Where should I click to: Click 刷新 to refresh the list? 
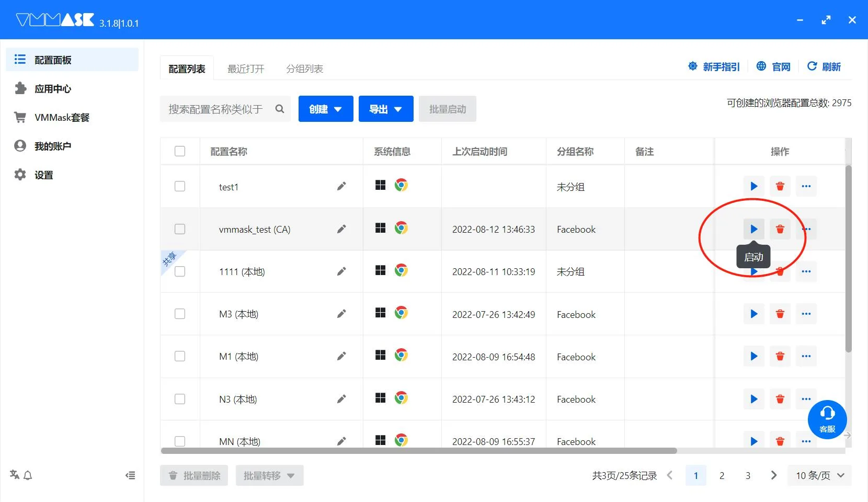pyautogui.click(x=824, y=66)
